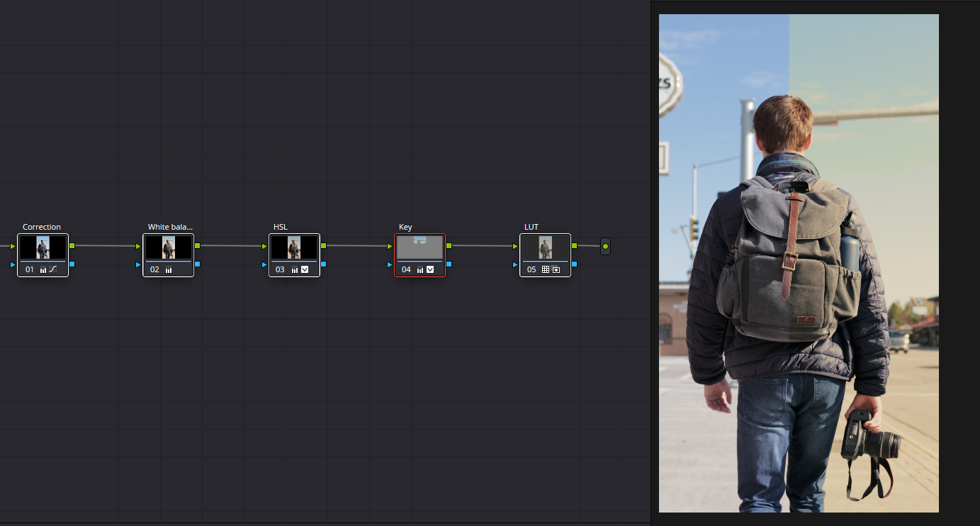The height and width of the screenshot is (526, 980).
Task: Click the color bars icon on node 02
Action: (169, 269)
